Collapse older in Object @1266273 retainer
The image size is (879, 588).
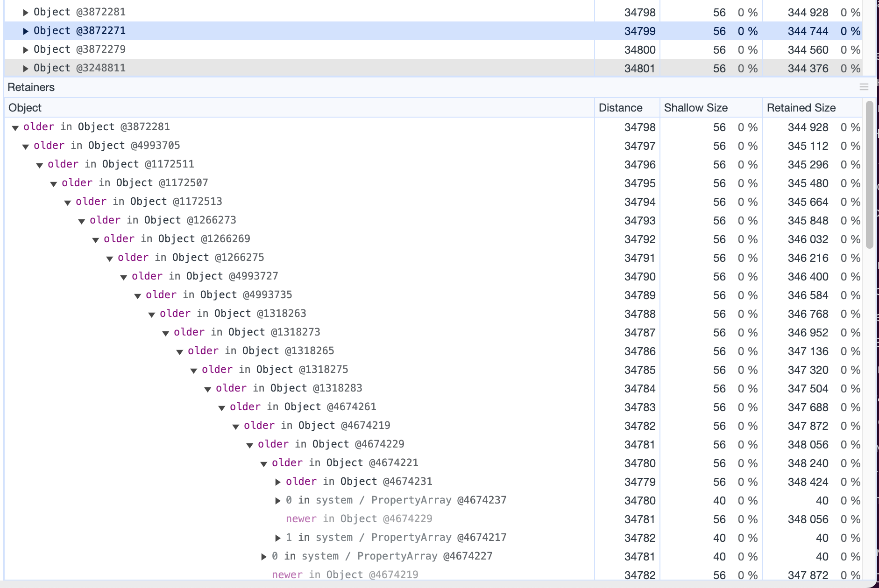pyautogui.click(x=82, y=221)
